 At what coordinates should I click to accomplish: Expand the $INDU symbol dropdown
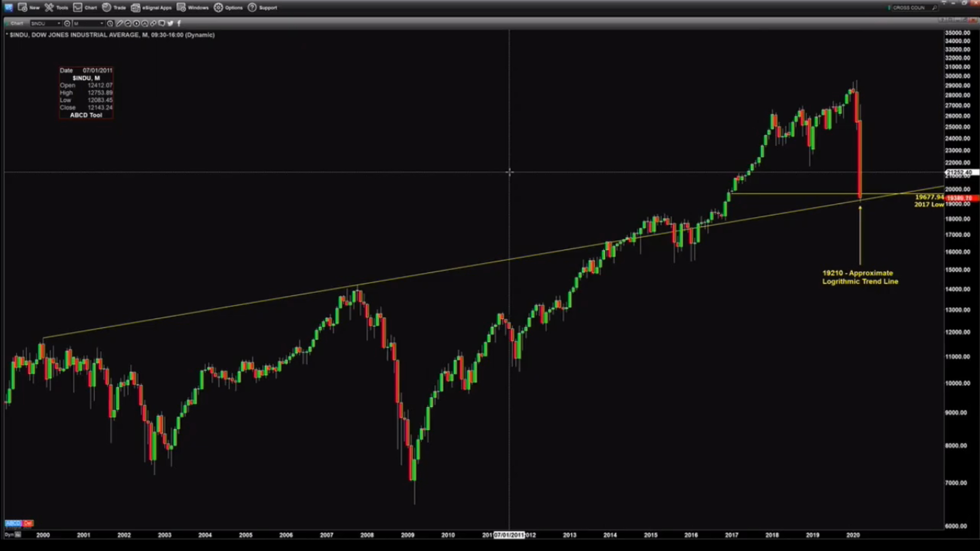click(59, 23)
